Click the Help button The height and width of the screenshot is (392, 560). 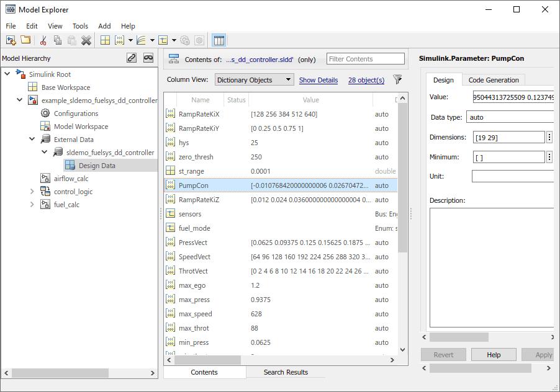pos(494,355)
